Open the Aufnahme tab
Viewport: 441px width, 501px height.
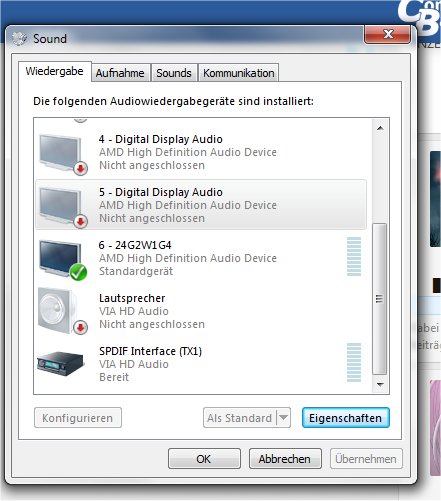point(120,73)
